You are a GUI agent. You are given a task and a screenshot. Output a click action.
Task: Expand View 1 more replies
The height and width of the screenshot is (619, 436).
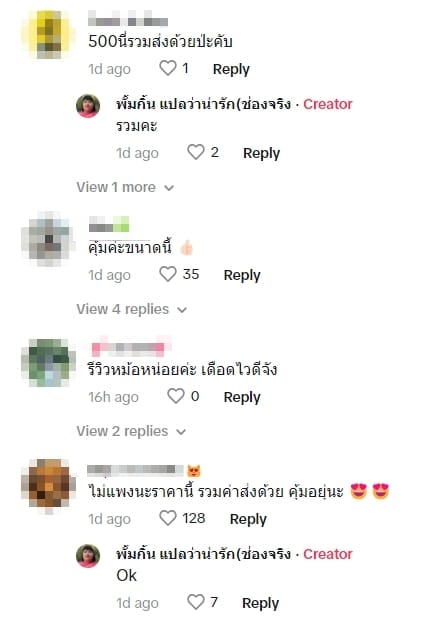coord(125,187)
